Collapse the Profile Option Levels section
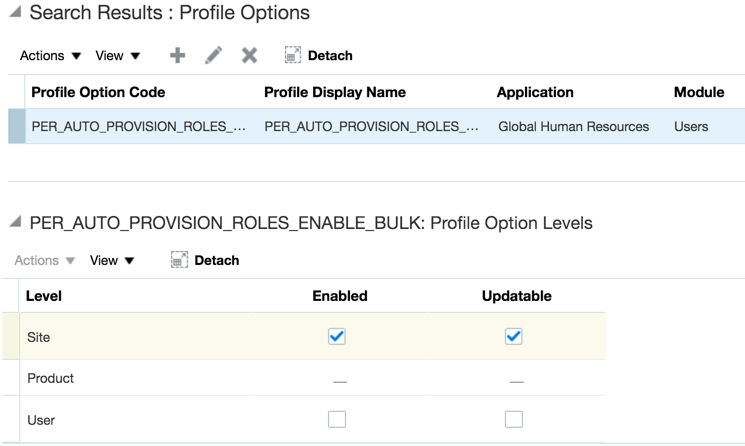The width and height of the screenshot is (745, 446). point(17,223)
